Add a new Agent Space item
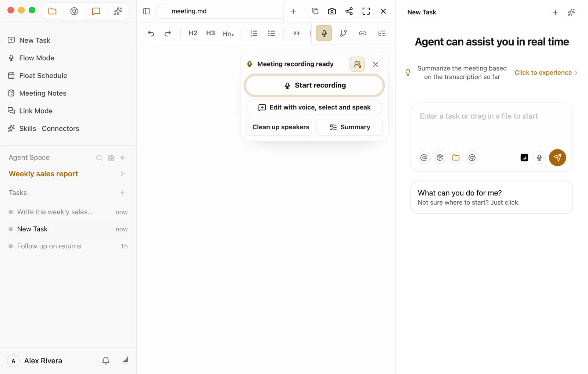The width and height of the screenshot is (588, 374). pyautogui.click(x=123, y=158)
